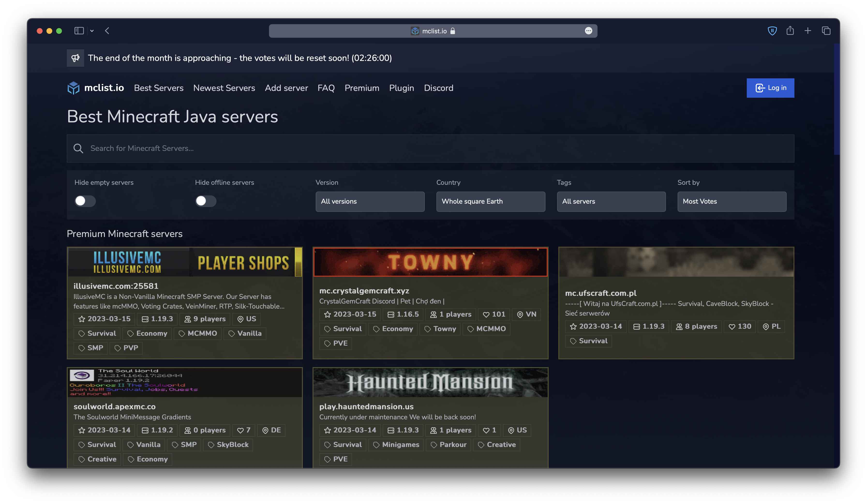Enable the Hide empty servers toggle

click(85, 200)
